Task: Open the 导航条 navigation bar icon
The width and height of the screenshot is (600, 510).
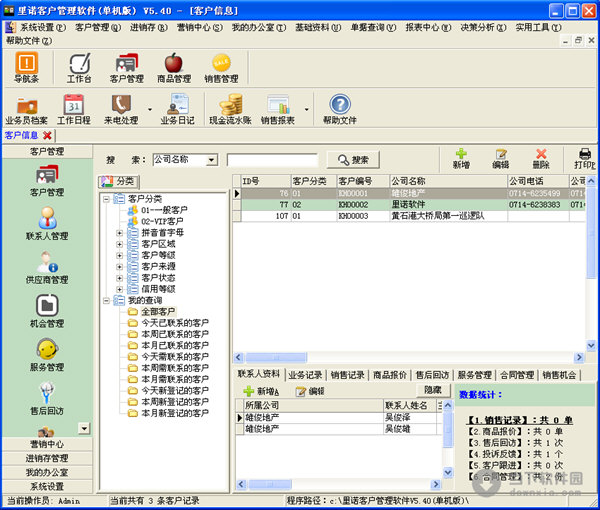Action: (27, 68)
